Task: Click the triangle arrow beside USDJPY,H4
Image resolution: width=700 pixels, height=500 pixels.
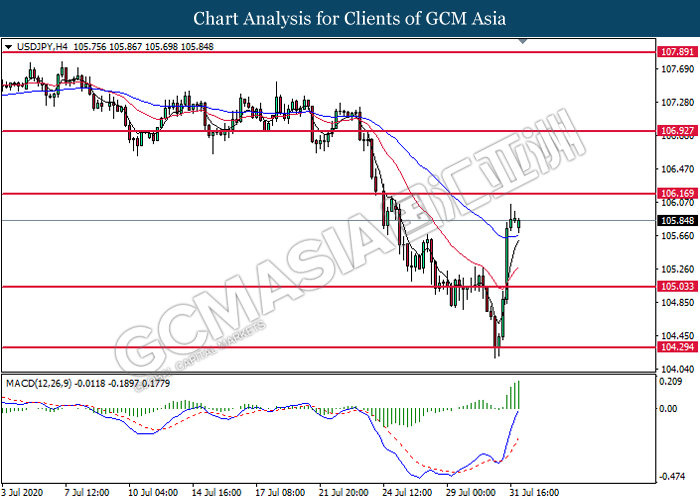Action: coord(9,46)
